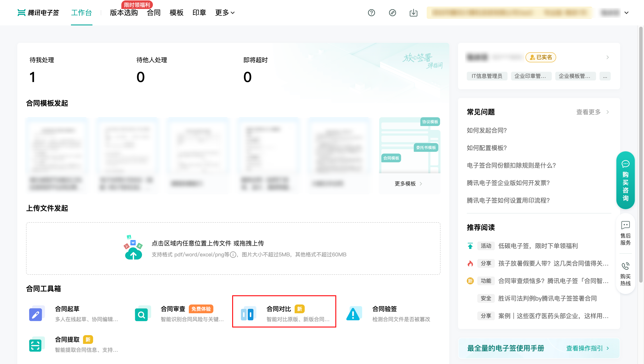Show more role tags with ellipsis
The height and width of the screenshot is (364, 644).
(x=605, y=76)
